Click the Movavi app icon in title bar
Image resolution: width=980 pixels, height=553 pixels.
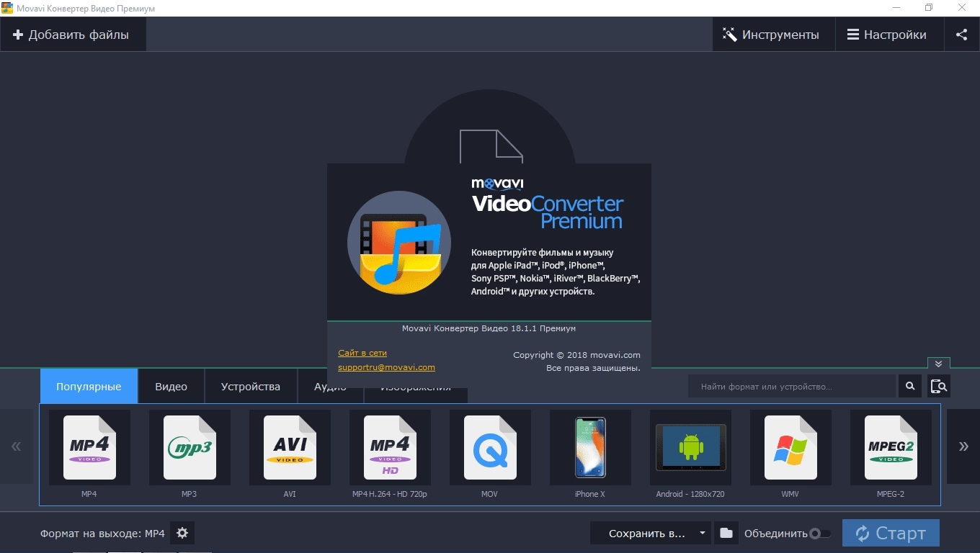(7, 8)
